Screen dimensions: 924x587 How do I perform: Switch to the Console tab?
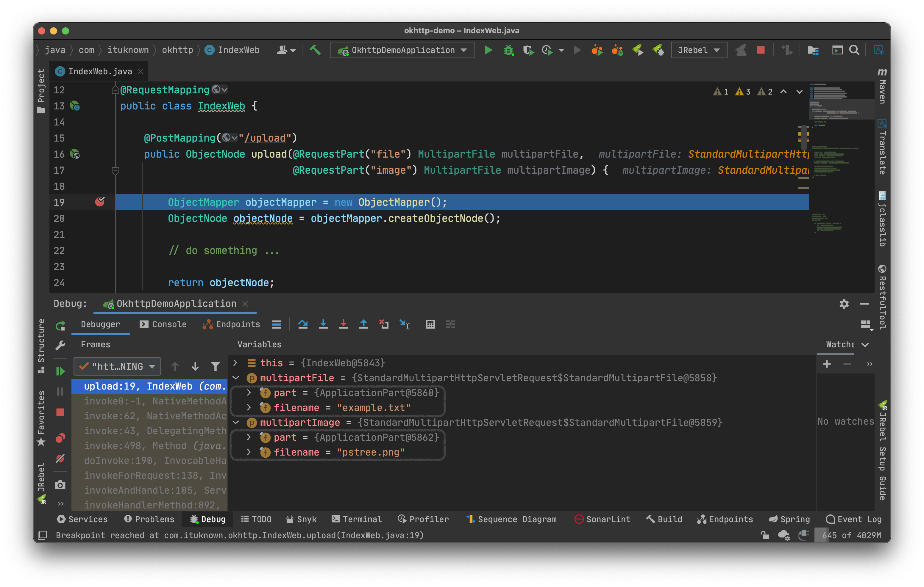[x=163, y=324]
